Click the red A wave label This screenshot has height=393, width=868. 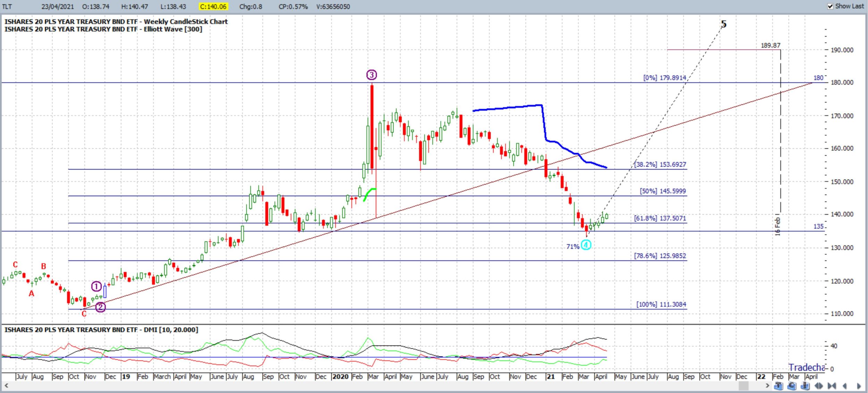[x=32, y=294]
